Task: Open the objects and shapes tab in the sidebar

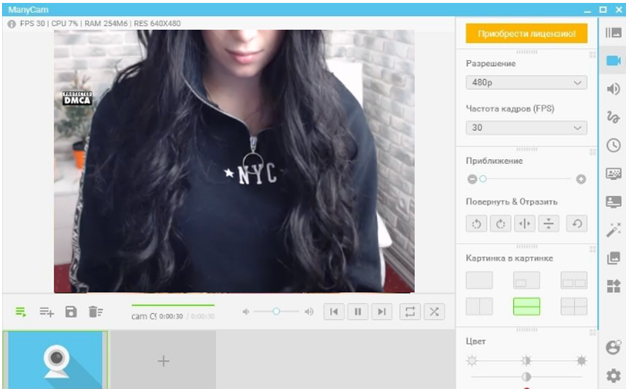Action: point(613,286)
